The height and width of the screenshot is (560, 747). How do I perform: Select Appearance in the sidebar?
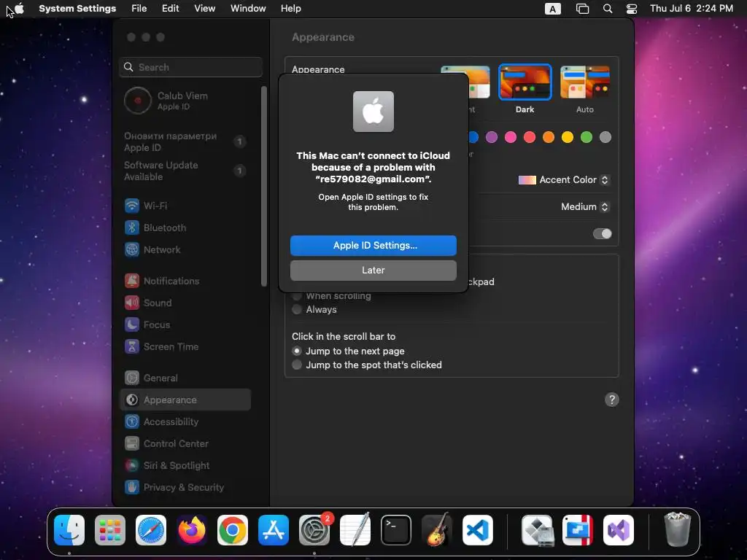(185, 400)
